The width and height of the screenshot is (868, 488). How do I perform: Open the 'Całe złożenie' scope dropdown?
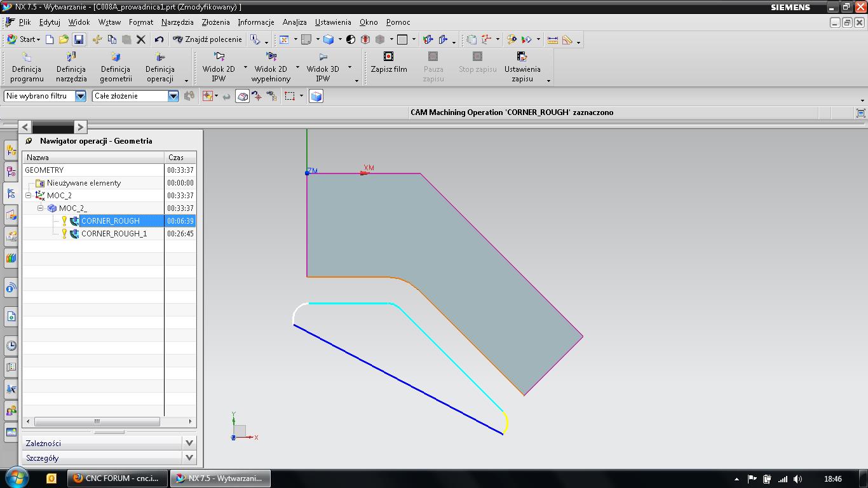pyautogui.click(x=173, y=96)
